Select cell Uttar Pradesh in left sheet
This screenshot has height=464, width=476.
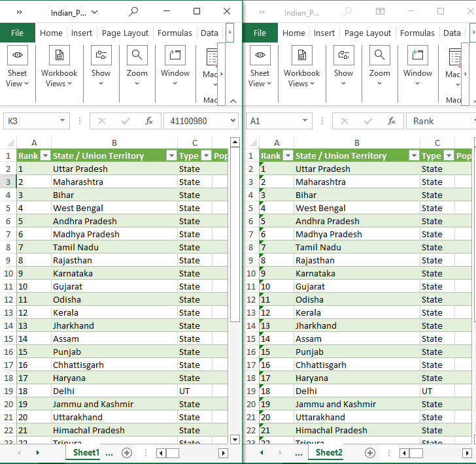114,169
